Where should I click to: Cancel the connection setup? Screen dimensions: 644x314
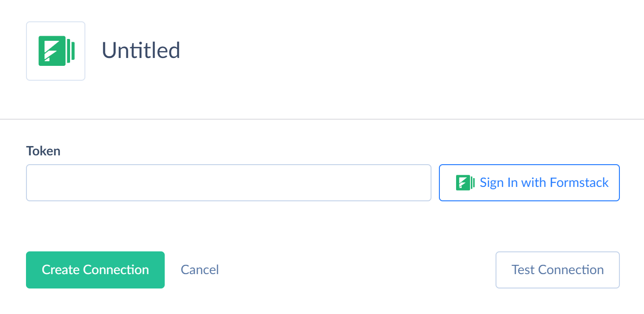point(200,270)
